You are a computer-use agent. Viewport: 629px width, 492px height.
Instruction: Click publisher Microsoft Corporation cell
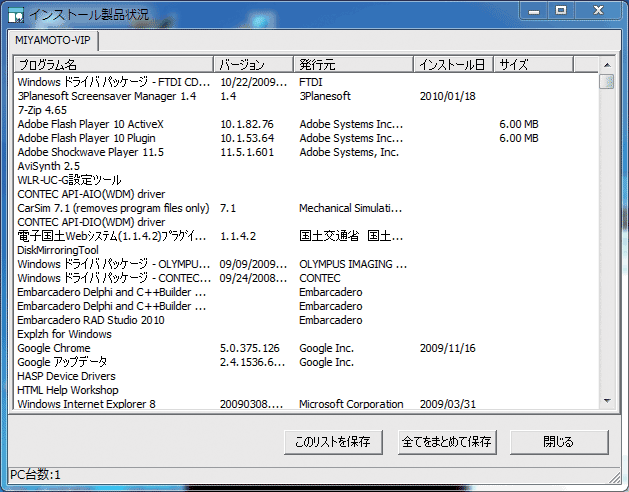[351, 404]
